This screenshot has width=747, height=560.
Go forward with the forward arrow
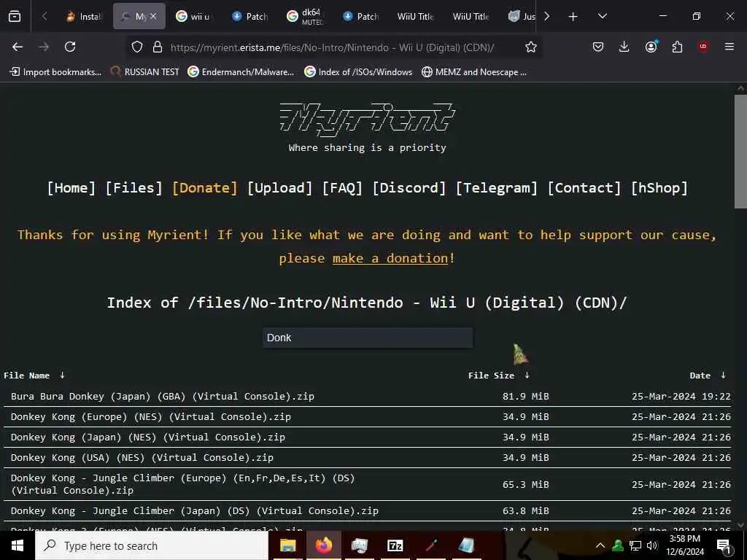coord(44,47)
